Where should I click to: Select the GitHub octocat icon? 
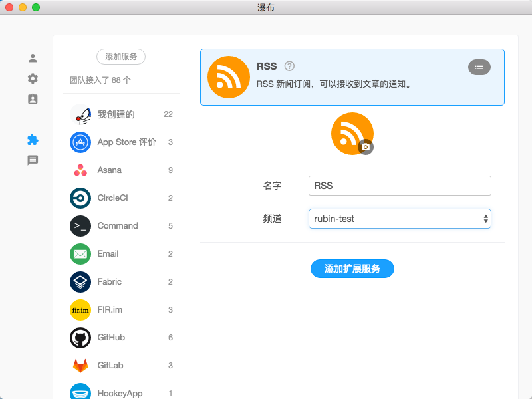tap(80, 338)
